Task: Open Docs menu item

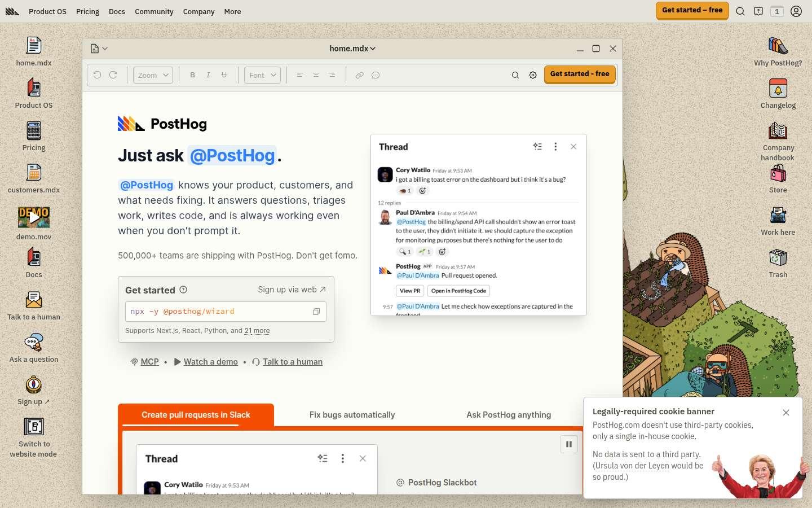Action: pyautogui.click(x=117, y=11)
